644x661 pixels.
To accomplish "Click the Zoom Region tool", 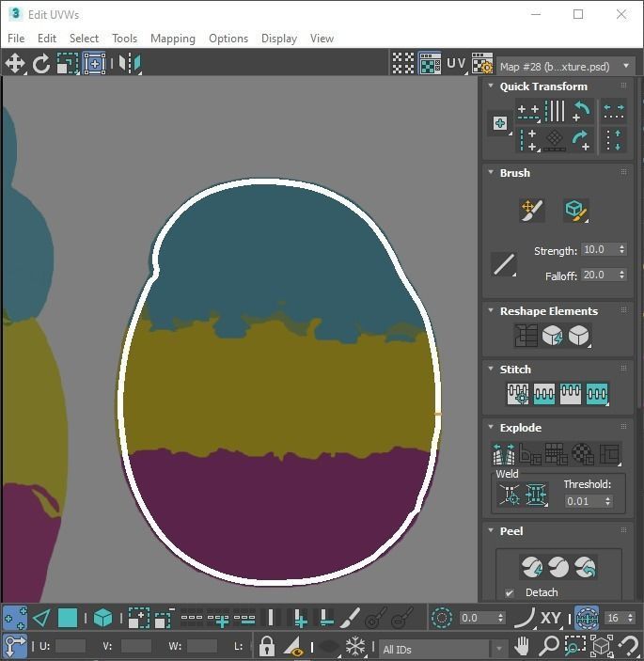I will [574, 645].
